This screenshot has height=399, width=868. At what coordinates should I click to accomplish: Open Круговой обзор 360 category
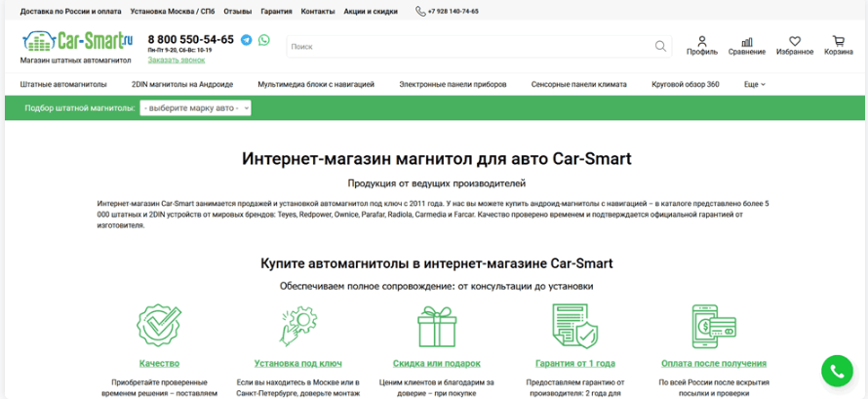(686, 85)
